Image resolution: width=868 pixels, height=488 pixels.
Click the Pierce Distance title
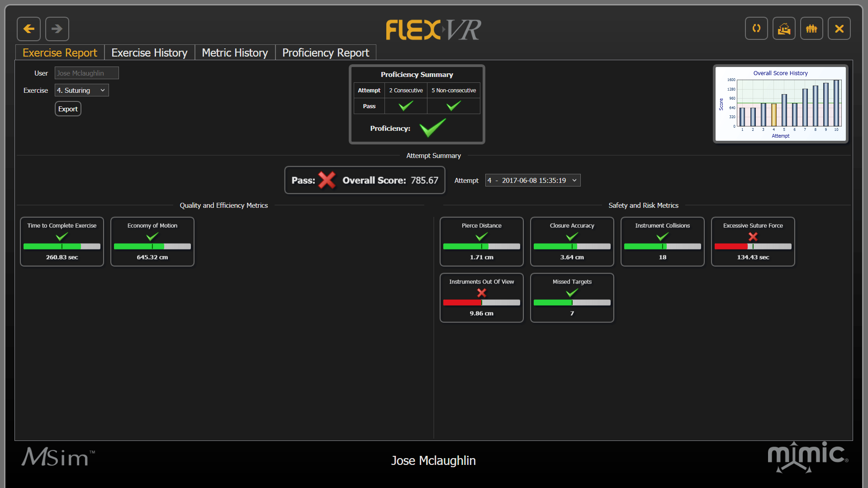[x=482, y=225]
